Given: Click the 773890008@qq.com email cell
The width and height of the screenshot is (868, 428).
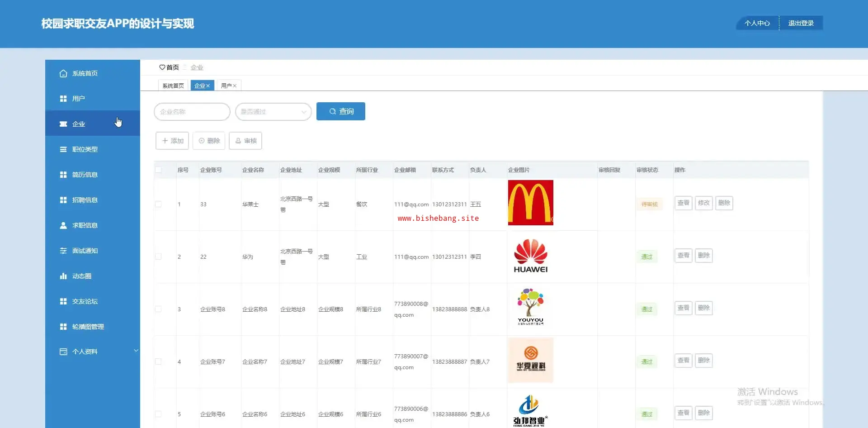Looking at the screenshot, I should coord(411,309).
